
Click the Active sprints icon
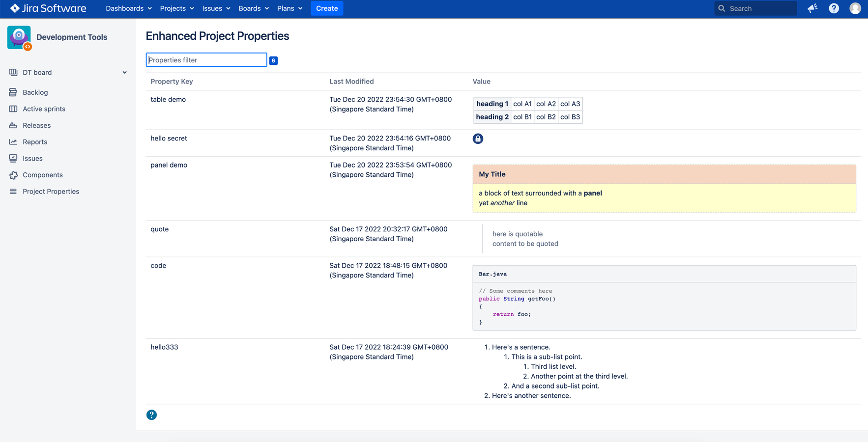[13, 109]
